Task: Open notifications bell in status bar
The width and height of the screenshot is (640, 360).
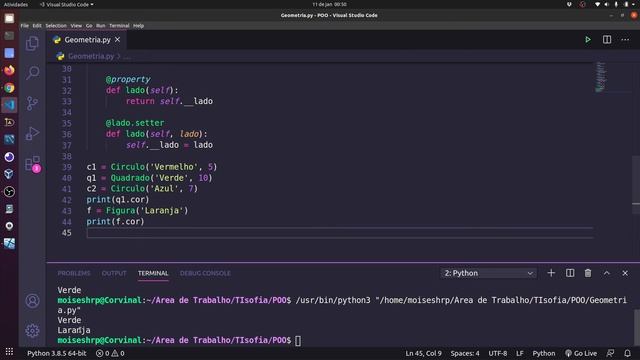Action: [x=627, y=353]
